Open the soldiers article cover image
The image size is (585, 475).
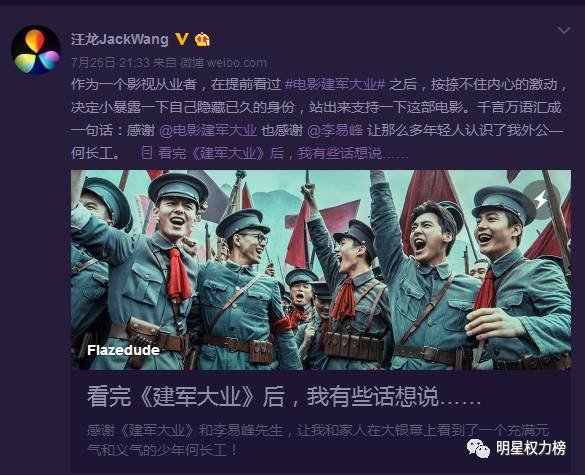[x=321, y=270]
